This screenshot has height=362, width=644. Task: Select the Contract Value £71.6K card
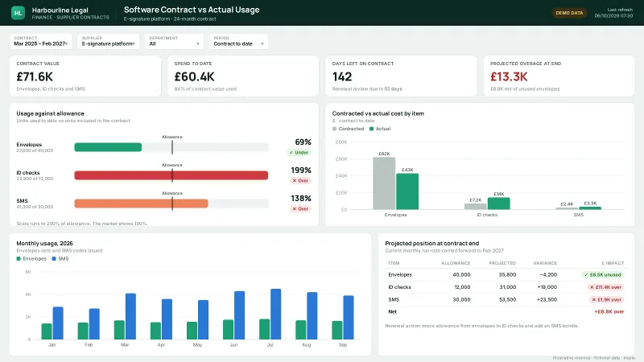pos(85,76)
